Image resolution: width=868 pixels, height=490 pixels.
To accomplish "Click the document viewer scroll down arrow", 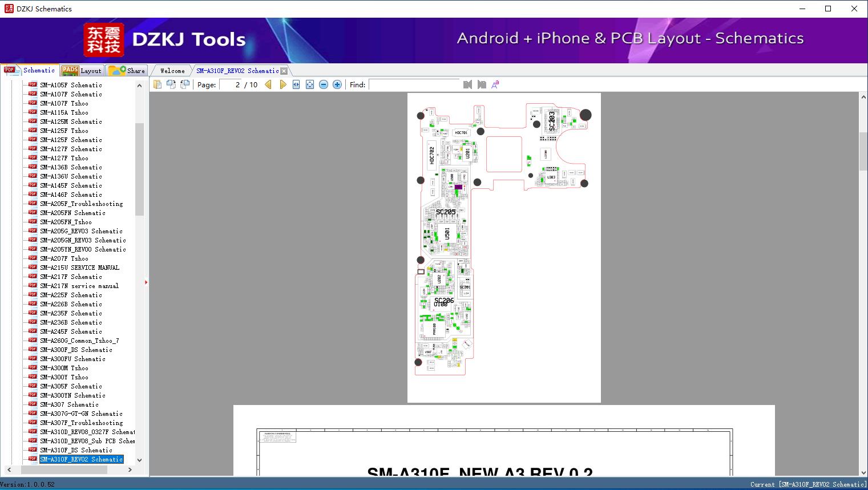I will [863, 471].
